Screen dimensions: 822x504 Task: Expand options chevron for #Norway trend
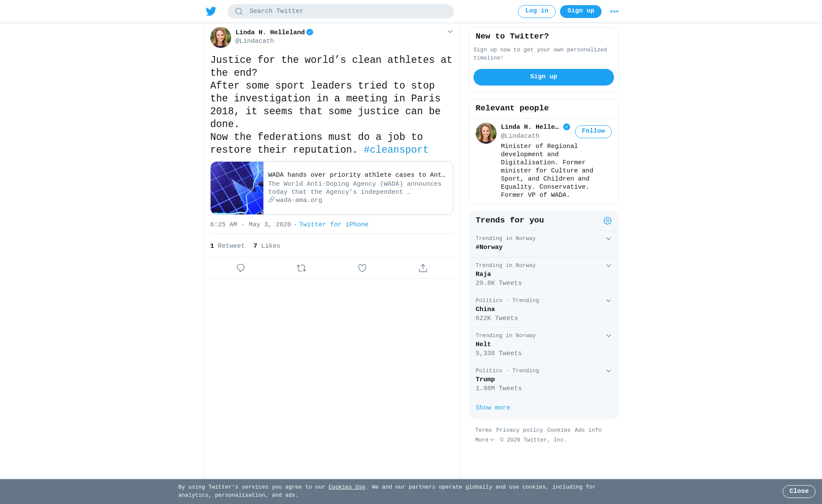608,239
